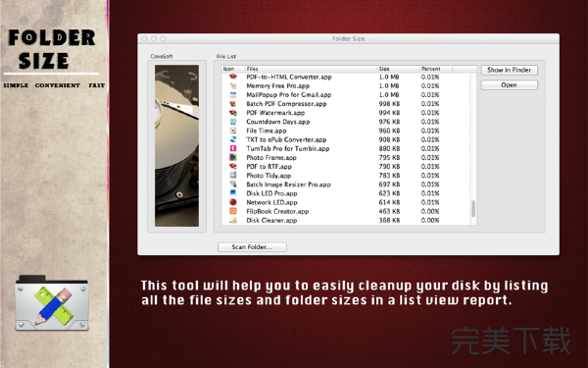Click the Icon column header

point(233,69)
